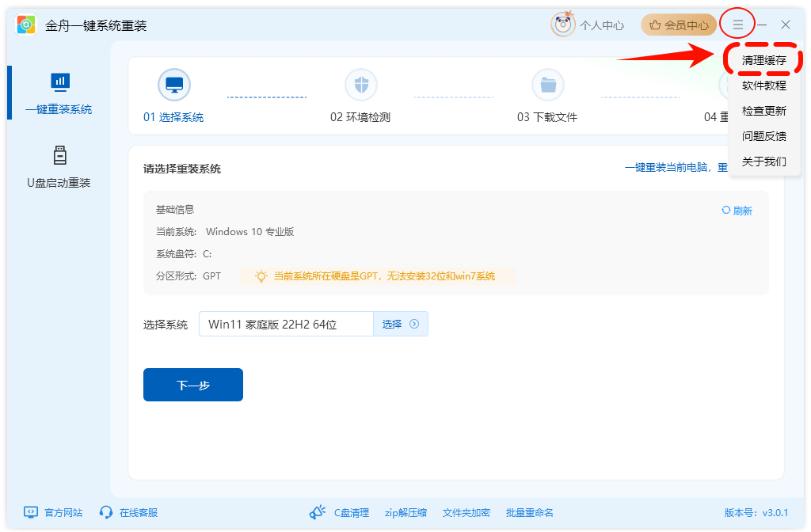The image size is (811, 532).
Task: Contact 在线客服 headset icon
Action: pyautogui.click(x=106, y=512)
